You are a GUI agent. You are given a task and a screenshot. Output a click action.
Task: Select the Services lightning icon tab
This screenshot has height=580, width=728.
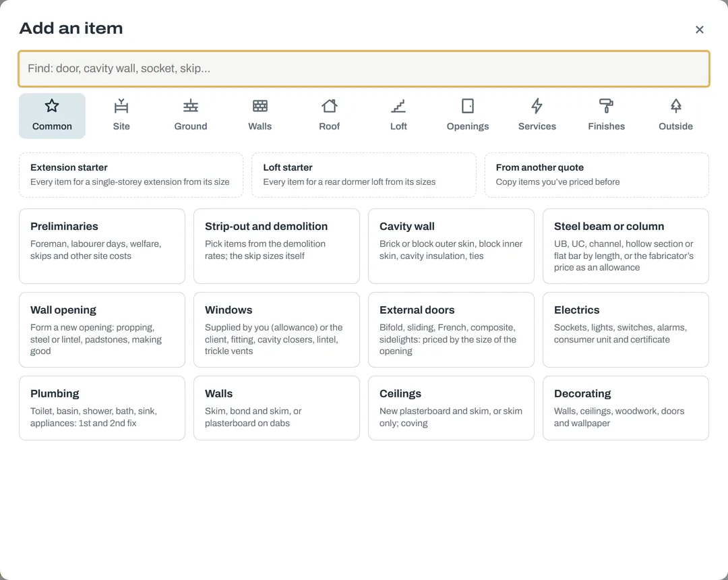537,115
